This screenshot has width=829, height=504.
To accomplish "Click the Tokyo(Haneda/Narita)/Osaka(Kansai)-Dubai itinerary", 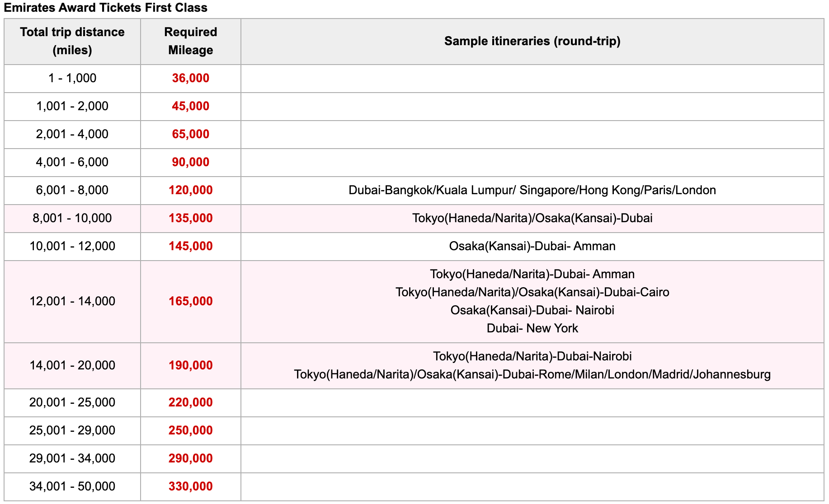I will point(534,218).
